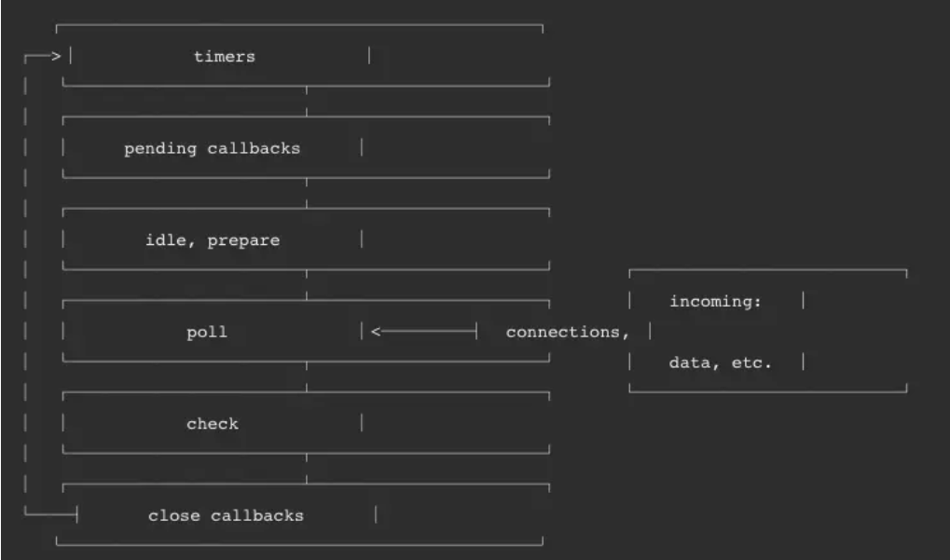
Task: Select the pending callbacks text
Action: [x=212, y=149]
